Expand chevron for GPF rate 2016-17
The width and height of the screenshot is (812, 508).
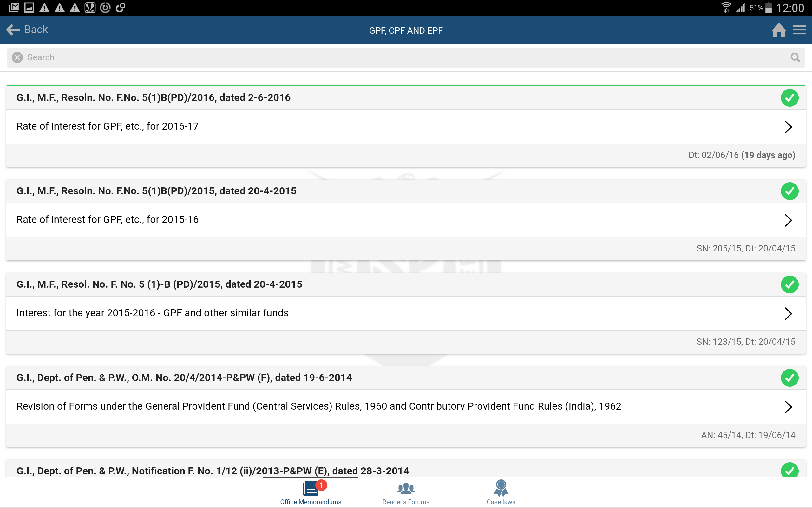tap(788, 127)
